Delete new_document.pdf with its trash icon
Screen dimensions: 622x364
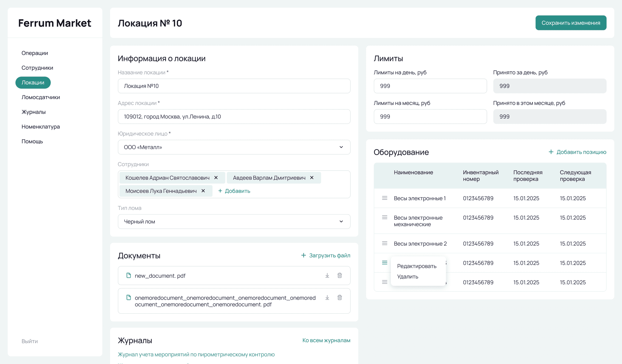coord(340,275)
